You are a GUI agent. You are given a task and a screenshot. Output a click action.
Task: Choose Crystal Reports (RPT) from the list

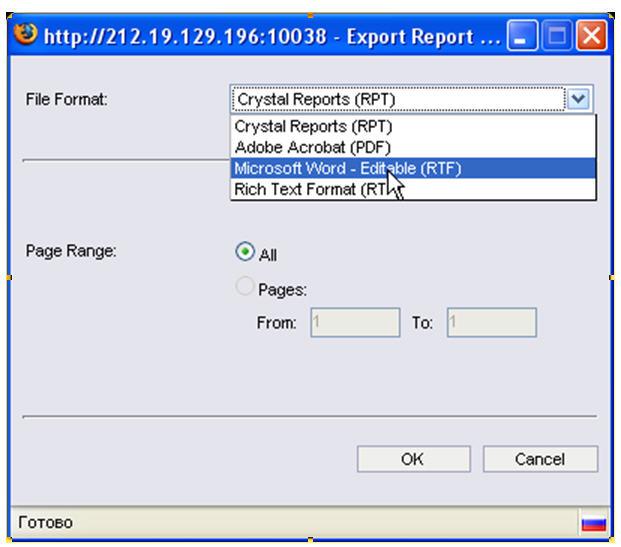[413, 126]
